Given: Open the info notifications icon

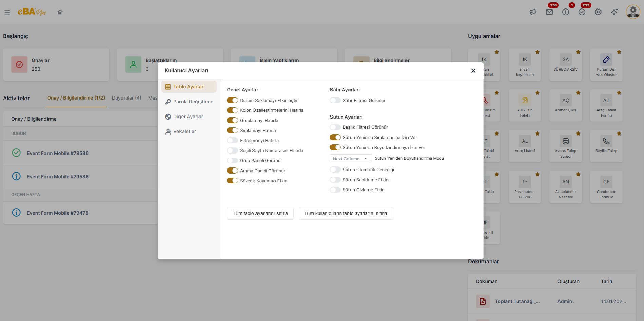Looking at the screenshot, I should pyautogui.click(x=566, y=12).
